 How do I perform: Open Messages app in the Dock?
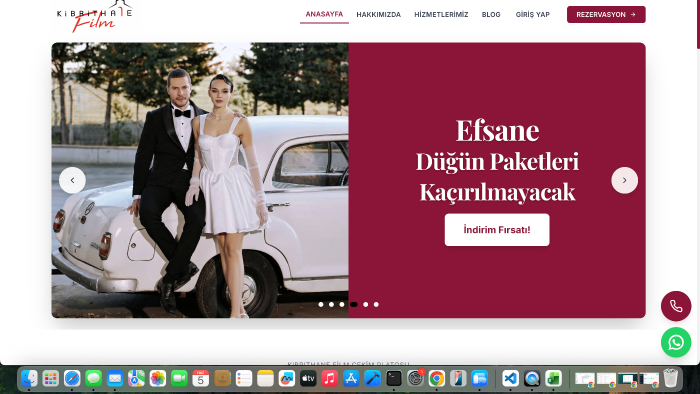pos(93,379)
